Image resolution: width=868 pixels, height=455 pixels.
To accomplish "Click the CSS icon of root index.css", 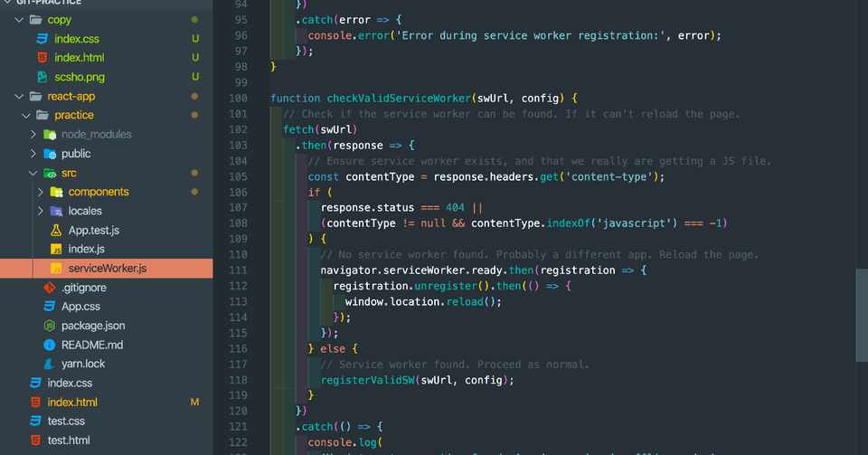I will point(35,383).
